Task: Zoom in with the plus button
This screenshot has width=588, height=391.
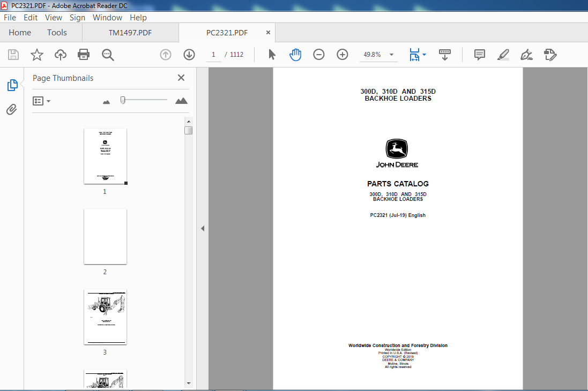Action: (343, 55)
